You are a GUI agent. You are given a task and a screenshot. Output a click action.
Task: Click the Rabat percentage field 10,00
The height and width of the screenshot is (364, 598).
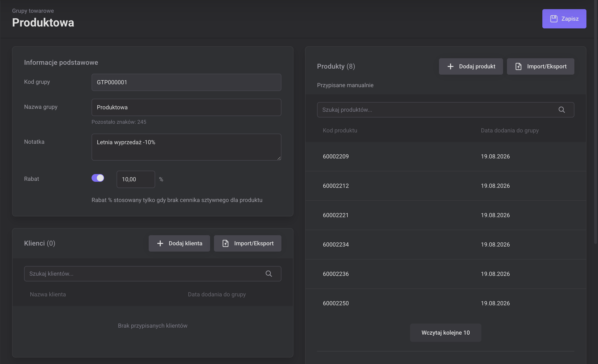136,179
